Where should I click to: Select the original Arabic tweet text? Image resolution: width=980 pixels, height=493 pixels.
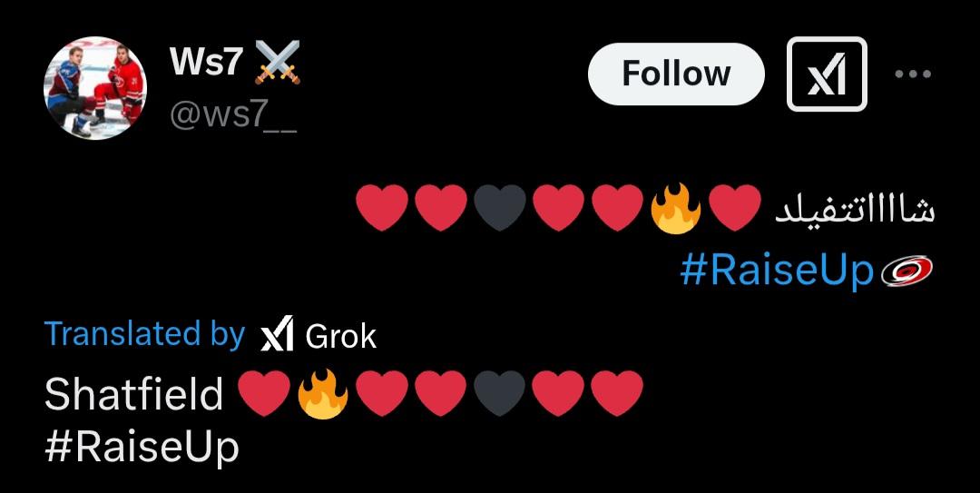coord(855,210)
